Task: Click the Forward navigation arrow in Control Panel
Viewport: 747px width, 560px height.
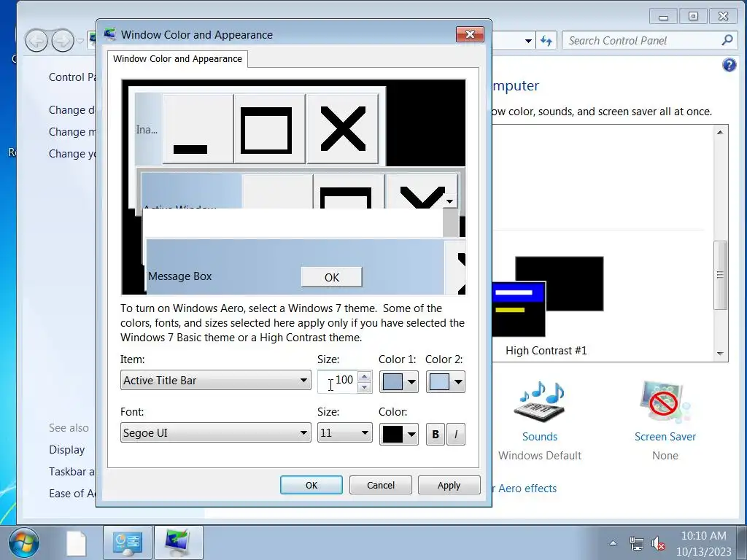Action: (x=63, y=41)
